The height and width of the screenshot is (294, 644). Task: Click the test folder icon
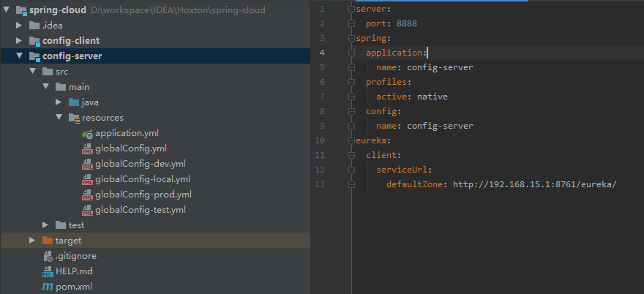[61, 225]
